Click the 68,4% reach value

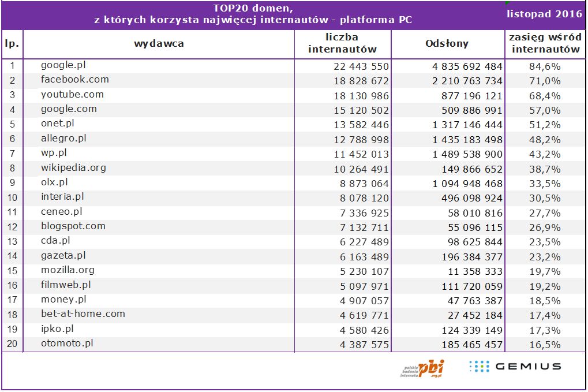(x=545, y=96)
